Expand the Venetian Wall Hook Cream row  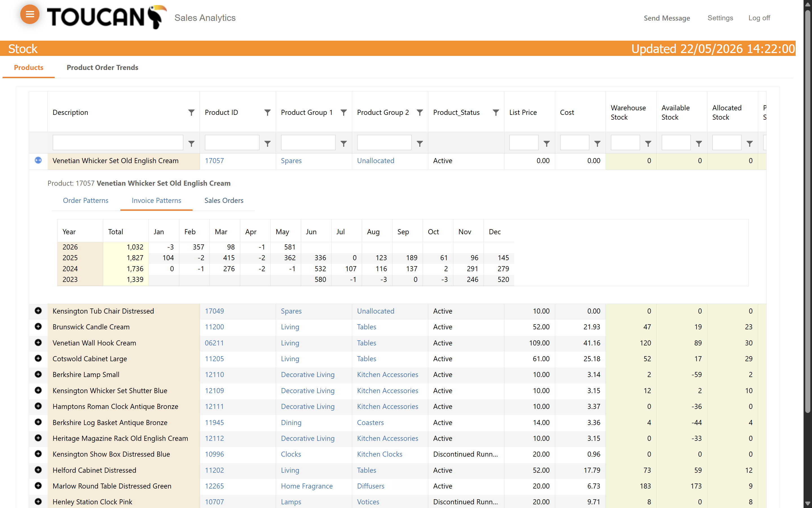pyautogui.click(x=38, y=342)
